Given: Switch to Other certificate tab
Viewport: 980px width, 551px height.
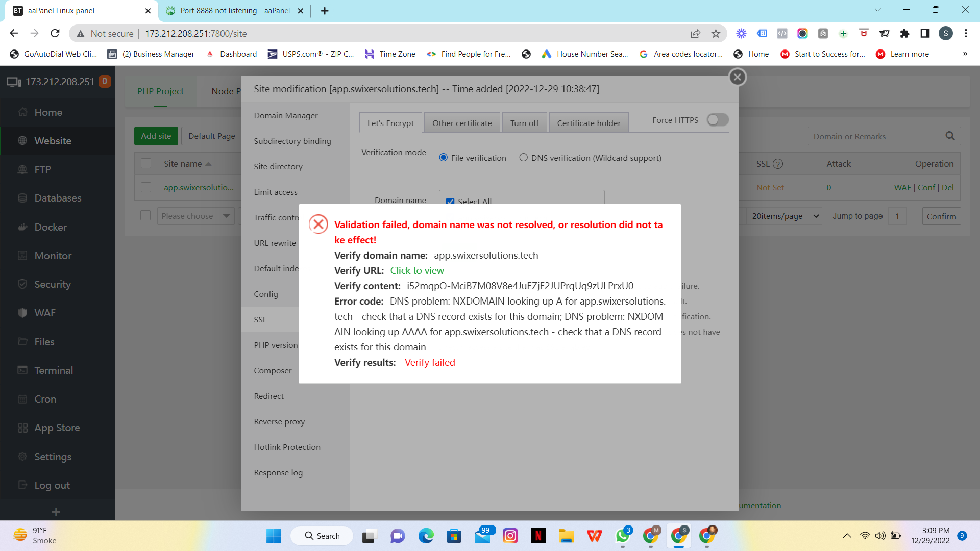Looking at the screenshot, I should pos(461,123).
